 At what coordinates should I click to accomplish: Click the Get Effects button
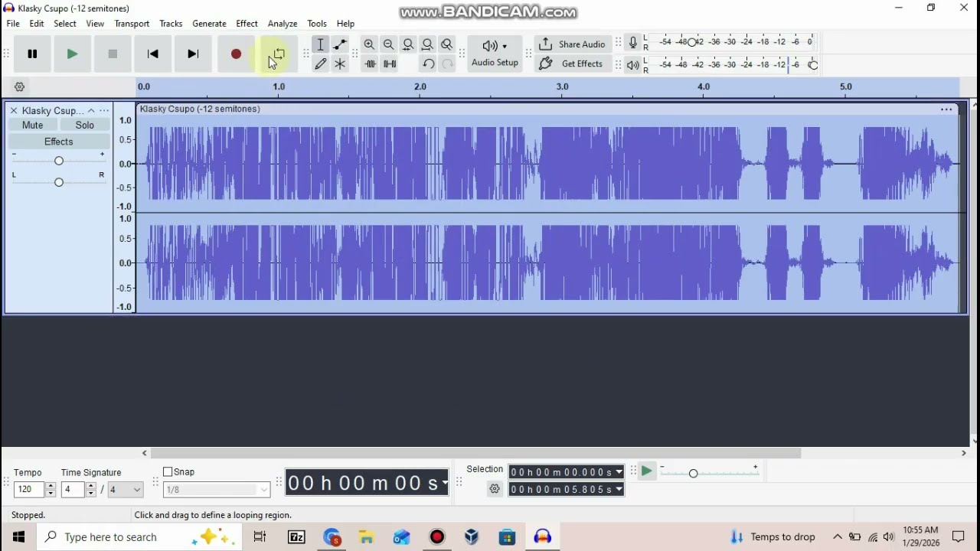[x=572, y=64]
